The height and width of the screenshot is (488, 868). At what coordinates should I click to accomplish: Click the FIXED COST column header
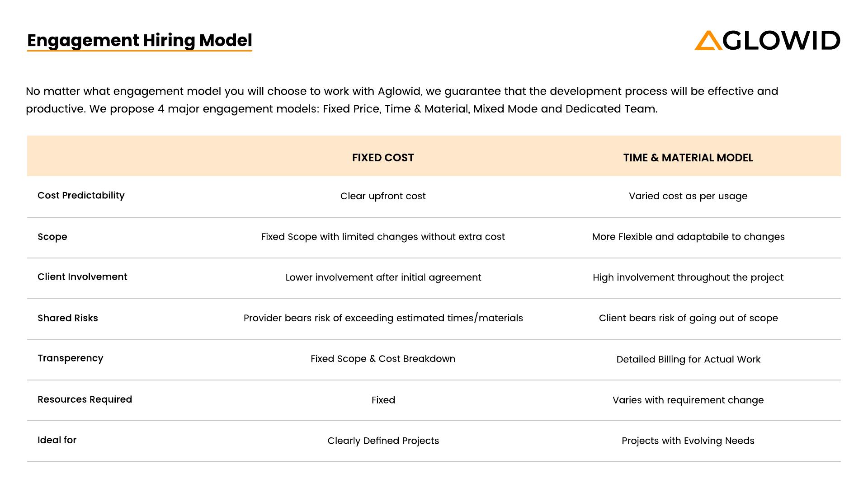point(383,158)
